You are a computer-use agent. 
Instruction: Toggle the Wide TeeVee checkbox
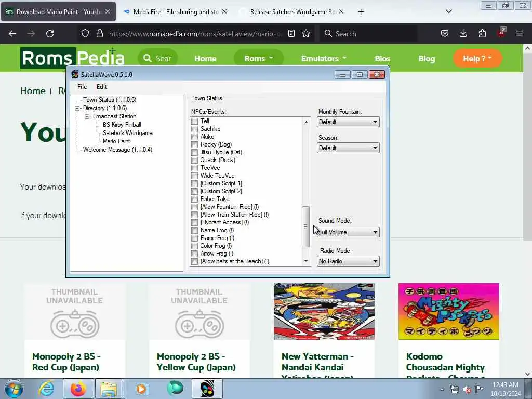(194, 176)
